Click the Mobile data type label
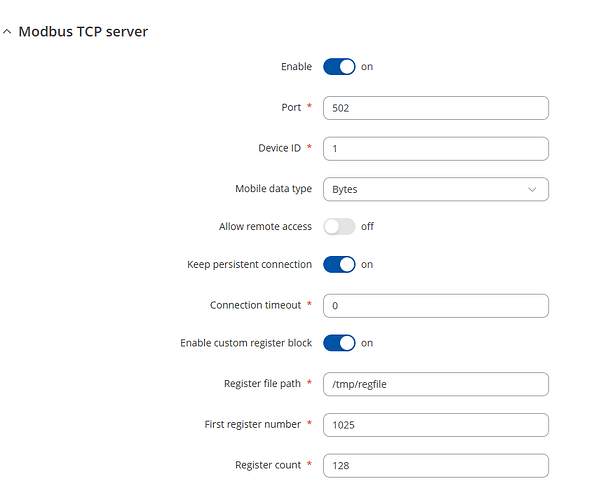This screenshot has height=500, width=607. 273,188
